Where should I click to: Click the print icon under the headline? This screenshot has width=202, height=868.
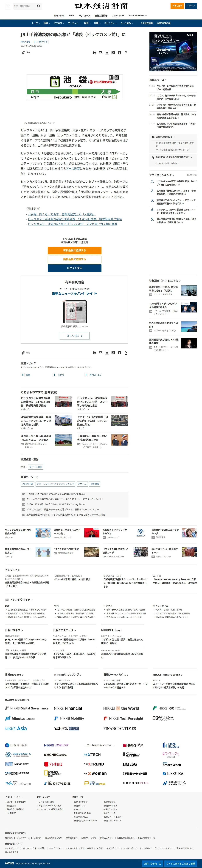tap(94, 53)
